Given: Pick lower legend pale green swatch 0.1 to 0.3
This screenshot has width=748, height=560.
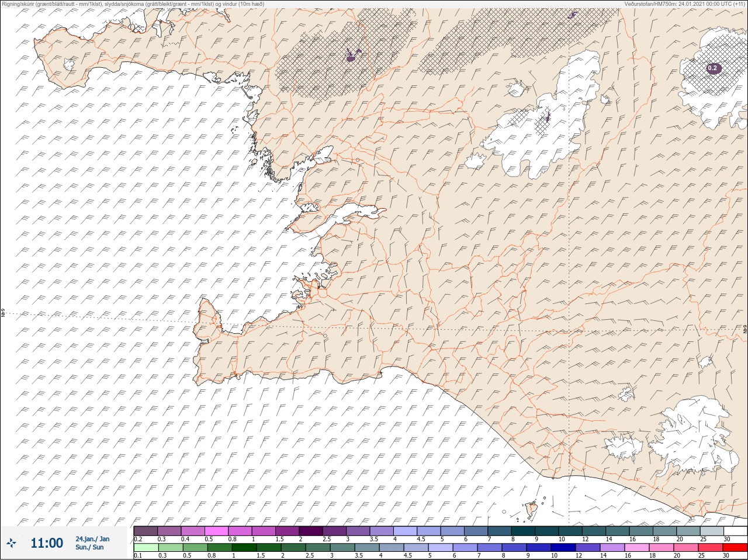Looking at the screenshot, I should point(146,548).
